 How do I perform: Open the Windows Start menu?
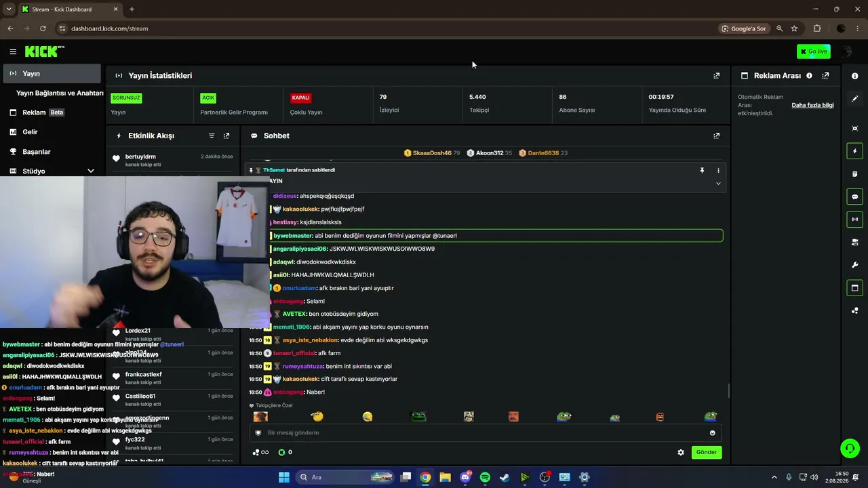pyautogui.click(x=284, y=477)
